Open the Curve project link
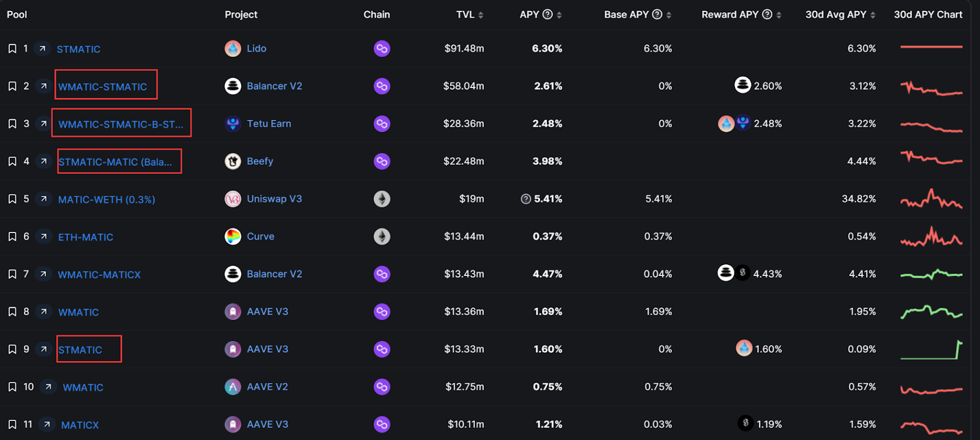This screenshot has height=440, width=980. point(260,236)
